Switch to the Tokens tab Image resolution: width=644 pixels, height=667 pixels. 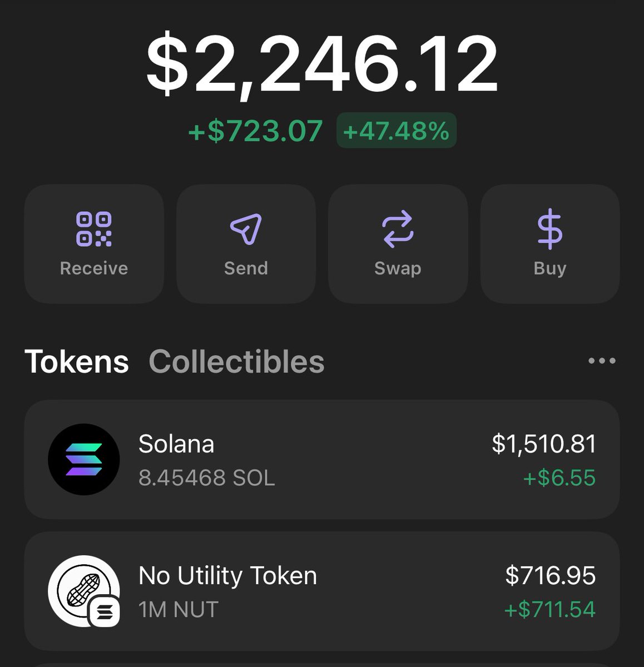pyautogui.click(x=77, y=362)
